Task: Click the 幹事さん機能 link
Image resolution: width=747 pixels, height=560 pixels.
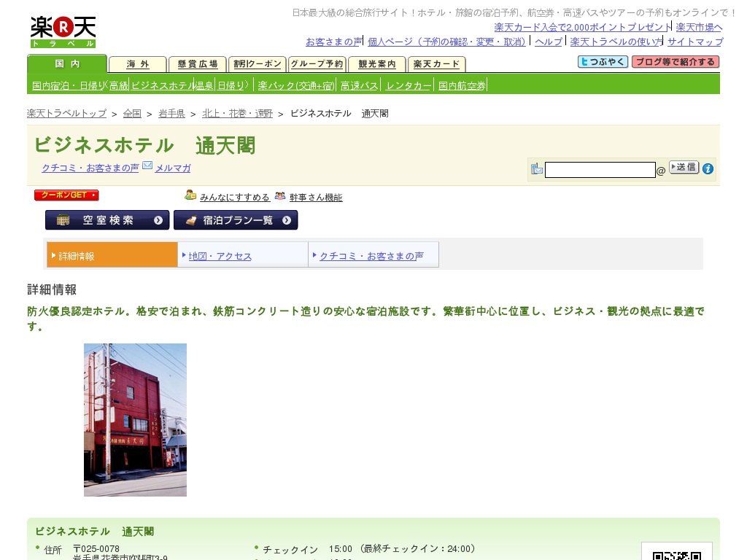Action: tap(316, 197)
